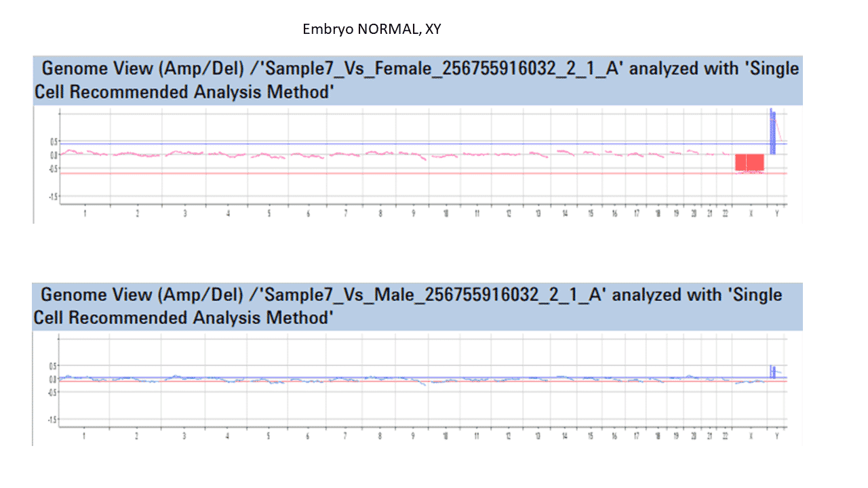Select chromosome 2 label in Vs_Female chart
This screenshot has height=488, width=868.
137,213
